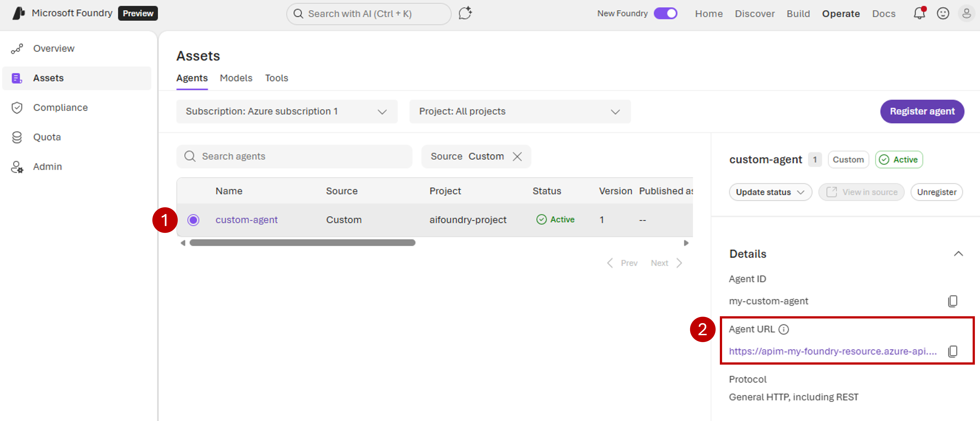
Task: Click the info icon next to Agent URL
Action: (x=784, y=329)
